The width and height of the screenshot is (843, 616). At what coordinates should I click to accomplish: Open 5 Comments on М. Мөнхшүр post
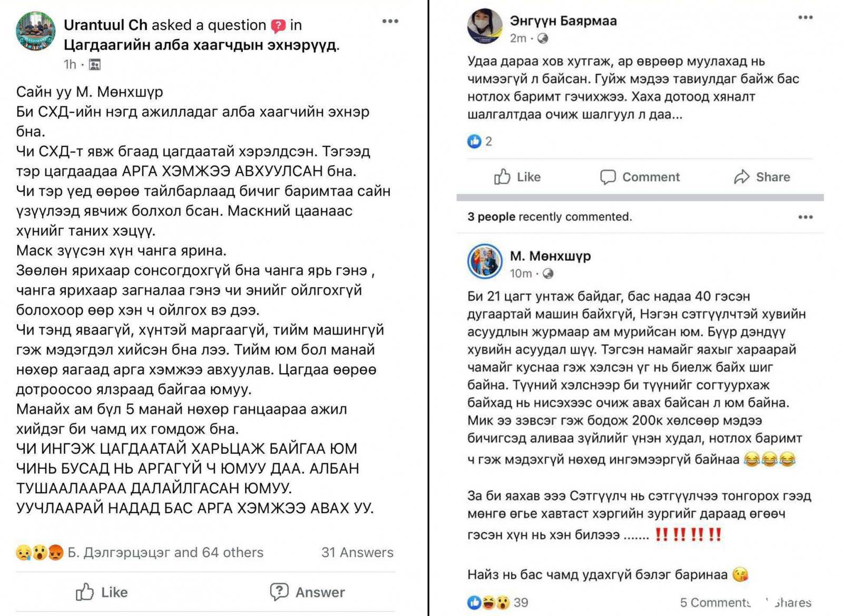pyautogui.click(x=715, y=602)
